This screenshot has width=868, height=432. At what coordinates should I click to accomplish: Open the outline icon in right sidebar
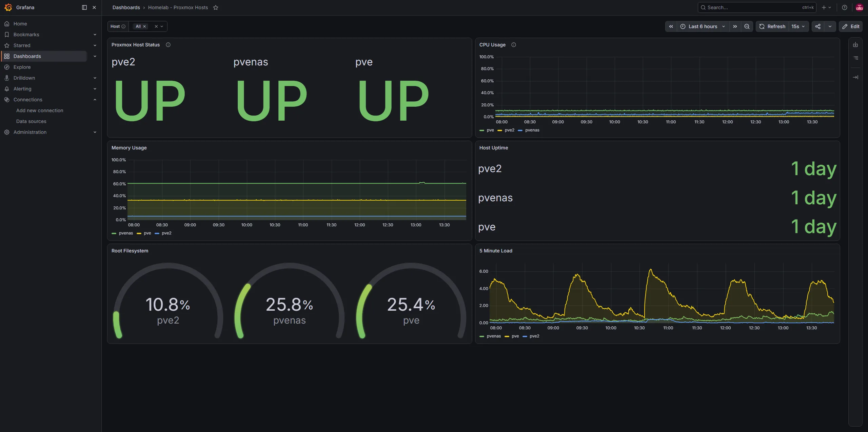855,58
